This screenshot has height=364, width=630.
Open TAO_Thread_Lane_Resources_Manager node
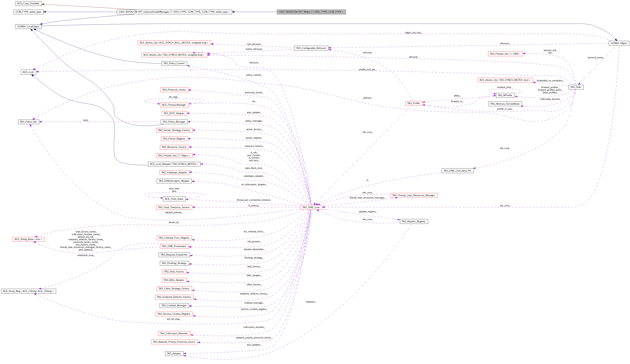click(413, 195)
